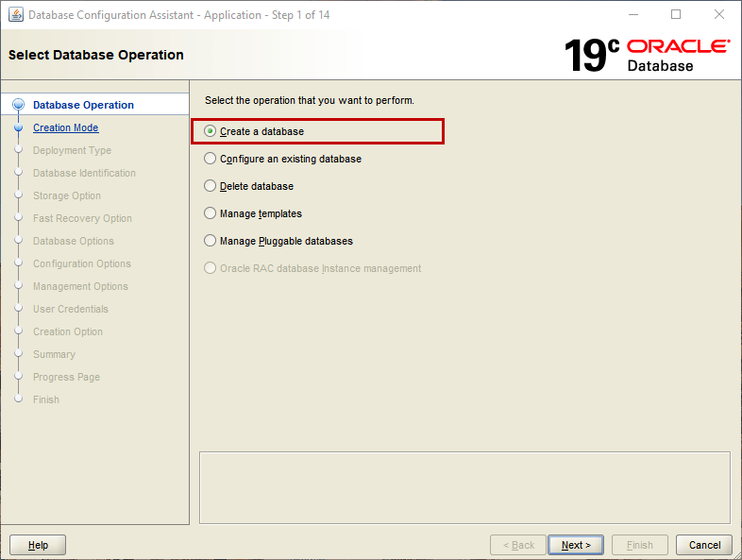Click the Finish step label in sidebar

click(46, 400)
